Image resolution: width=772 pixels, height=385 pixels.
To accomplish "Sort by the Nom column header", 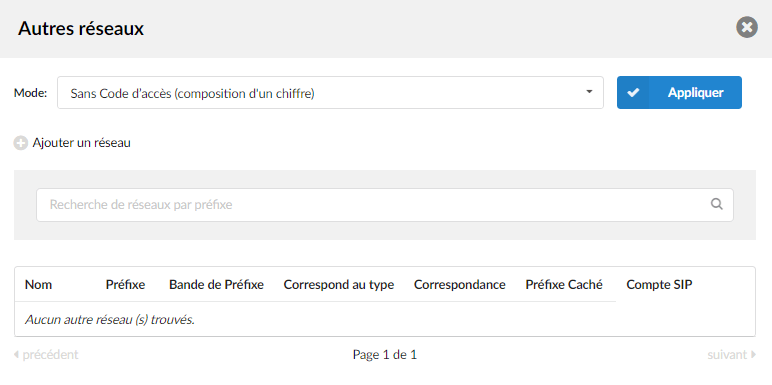I will coord(38,285).
